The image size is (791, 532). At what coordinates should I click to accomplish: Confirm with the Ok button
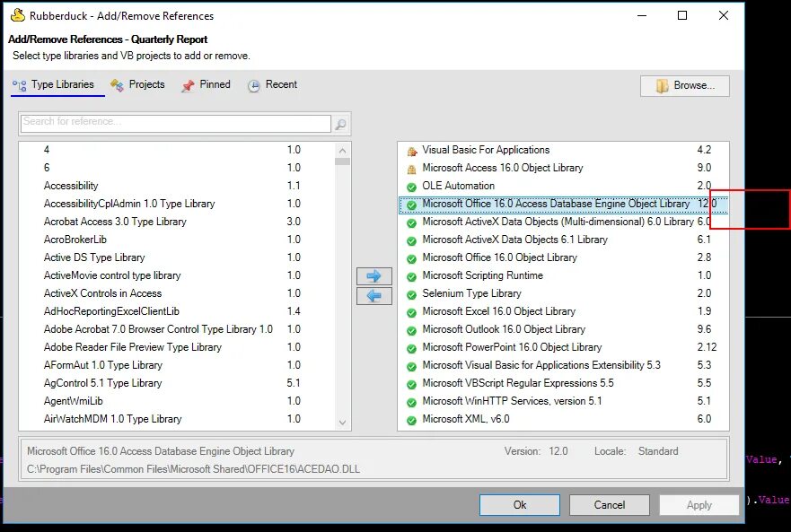(520, 505)
